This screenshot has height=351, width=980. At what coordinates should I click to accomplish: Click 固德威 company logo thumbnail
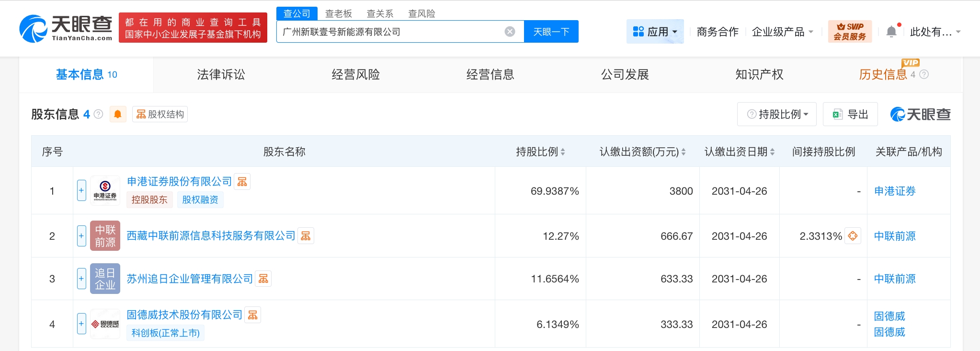tap(105, 324)
